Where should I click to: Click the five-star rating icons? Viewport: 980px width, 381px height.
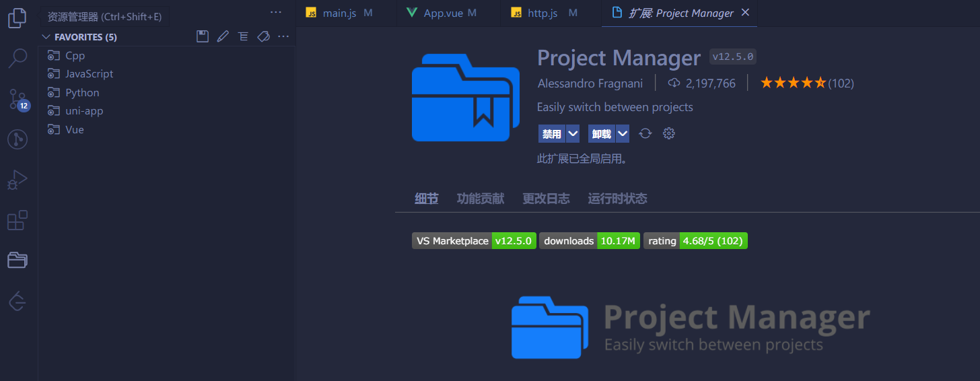coord(793,83)
